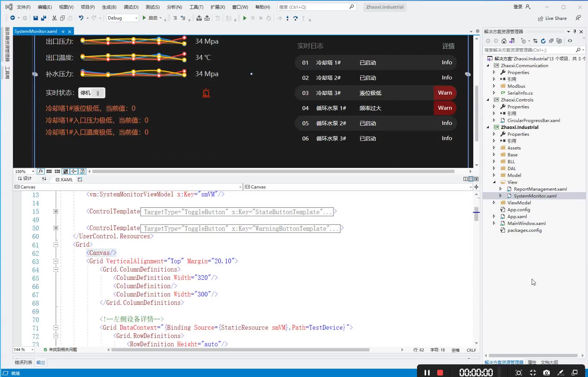Click the Warn badge for 循环水泵 1#
This screenshot has width=588, height=377.
point(445,108)
